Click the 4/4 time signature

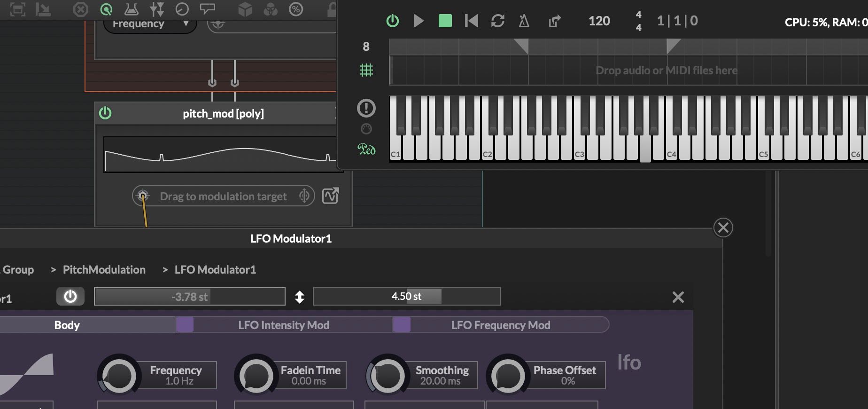(638, 21)
